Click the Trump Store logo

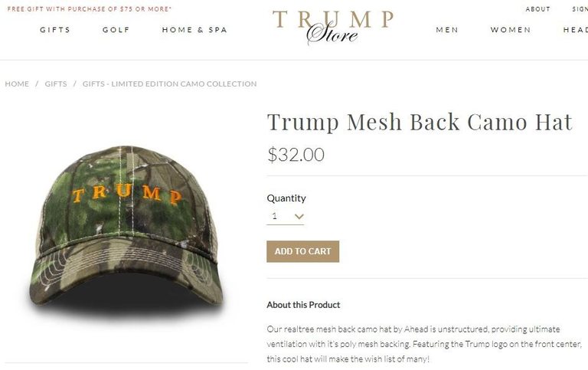(x=333, y=26)
